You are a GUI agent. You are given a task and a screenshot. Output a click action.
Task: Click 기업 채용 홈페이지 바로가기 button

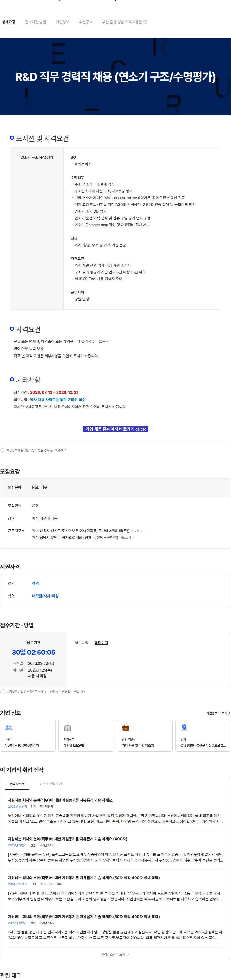coord(115,429)
